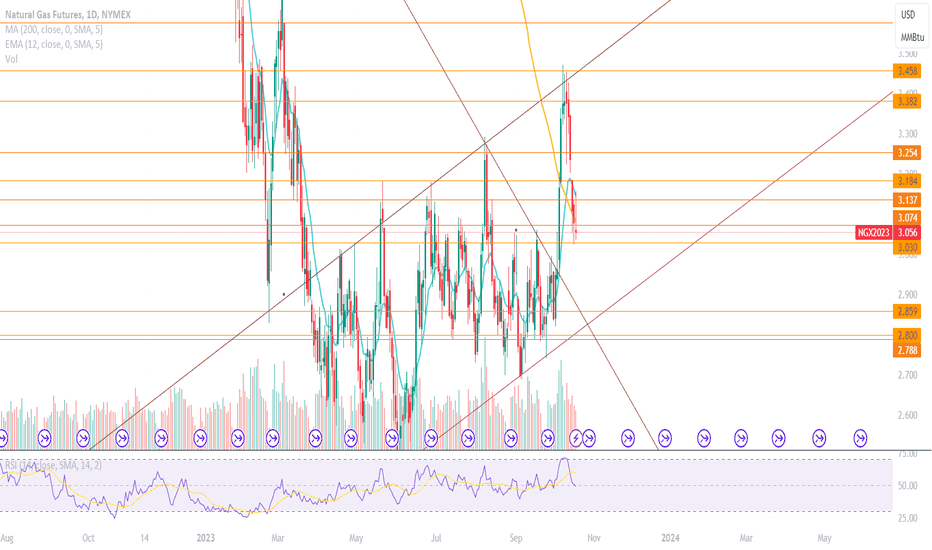Click the Aug time axis label
The height and width of the screenshot is (550, 932).
tap(7, 538)
